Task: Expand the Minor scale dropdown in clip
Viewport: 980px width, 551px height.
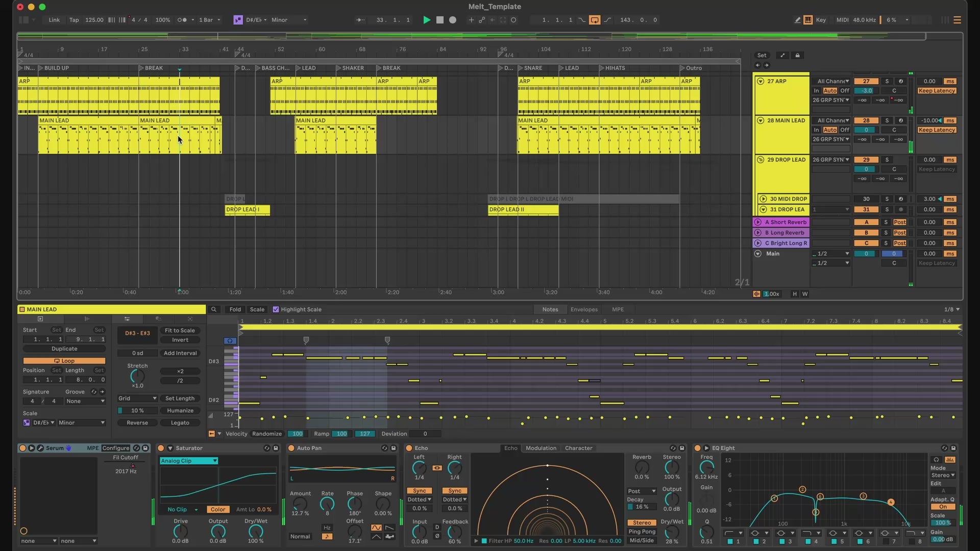Action: point(82,422)
